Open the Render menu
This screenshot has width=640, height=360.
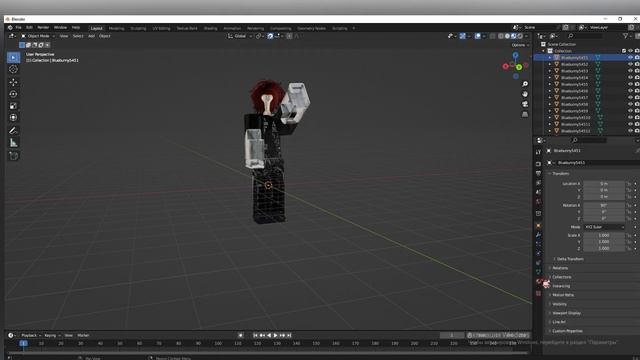pos(43,28)
